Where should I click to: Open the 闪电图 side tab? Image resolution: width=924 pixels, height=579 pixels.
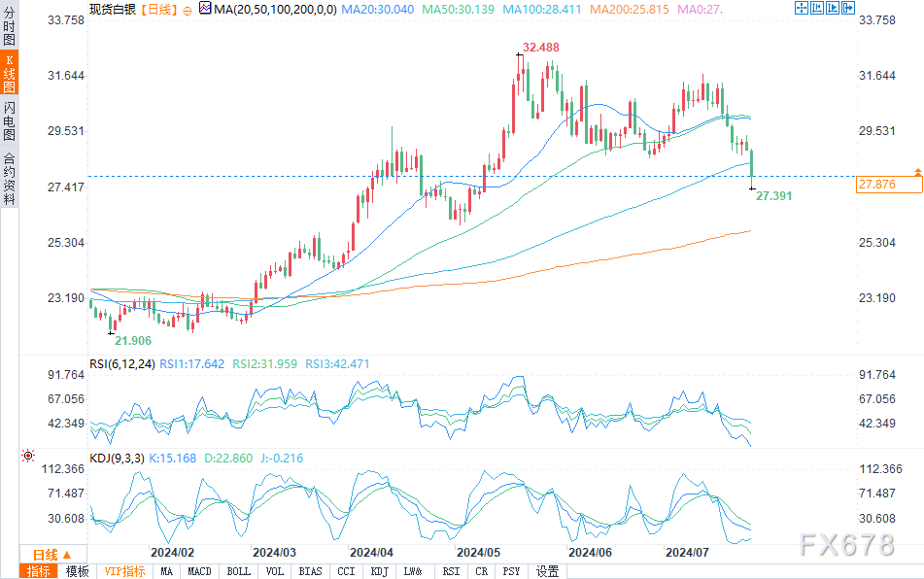tap(9, 120)
